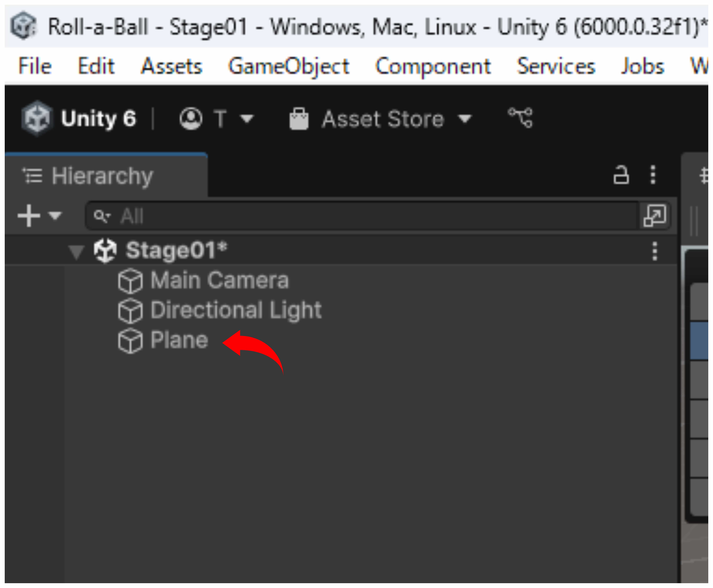Screen dimensions: 713x588
Task: Open the GameObject menu
Action: tap(289, 66)
